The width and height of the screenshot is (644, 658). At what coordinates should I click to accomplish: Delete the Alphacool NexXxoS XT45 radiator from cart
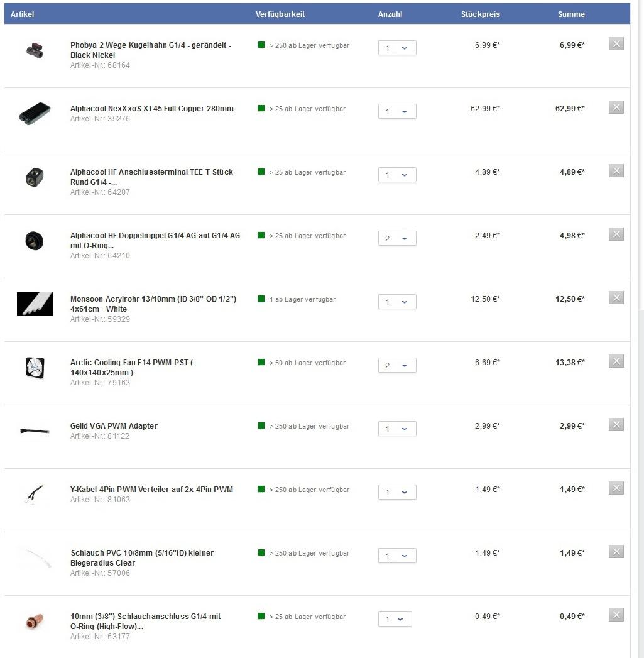[616, 107]
